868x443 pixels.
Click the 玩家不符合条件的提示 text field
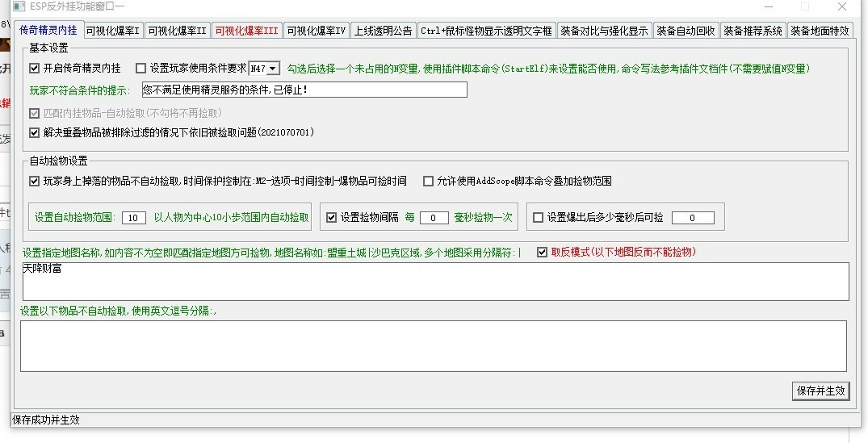[304, 90]
